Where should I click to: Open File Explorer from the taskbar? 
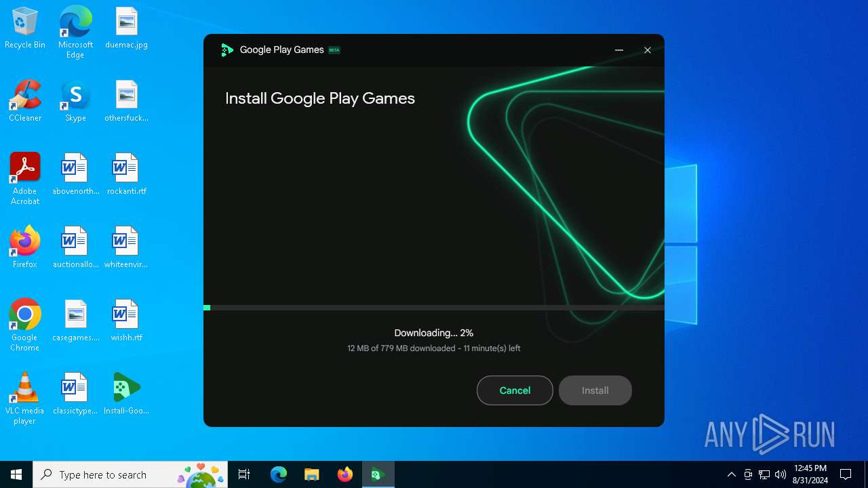click(311, 474)
